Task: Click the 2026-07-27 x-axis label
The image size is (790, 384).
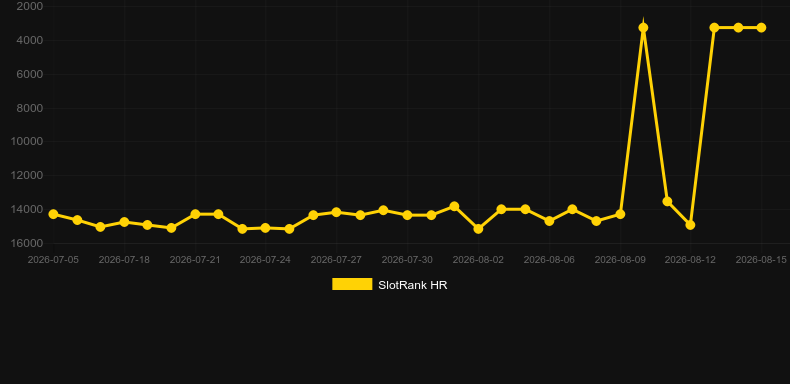Action: (337, 260)
